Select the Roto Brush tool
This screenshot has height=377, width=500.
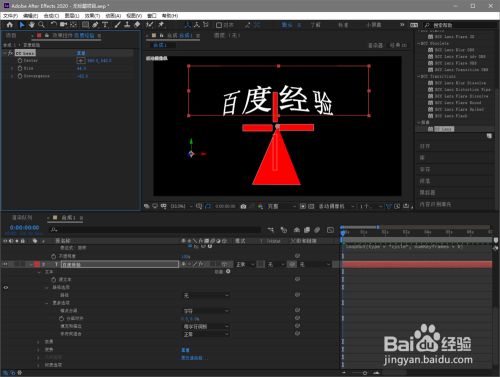tap(150, 25)
